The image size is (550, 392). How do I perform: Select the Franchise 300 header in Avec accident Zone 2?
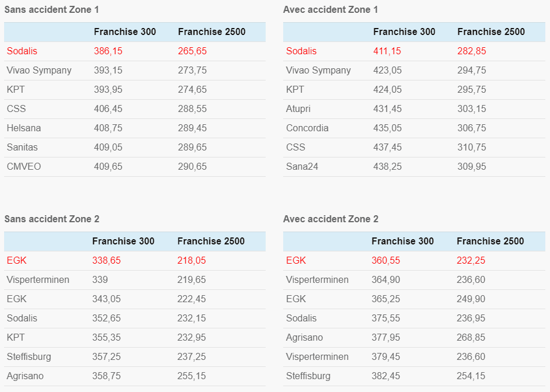[403, 242]
